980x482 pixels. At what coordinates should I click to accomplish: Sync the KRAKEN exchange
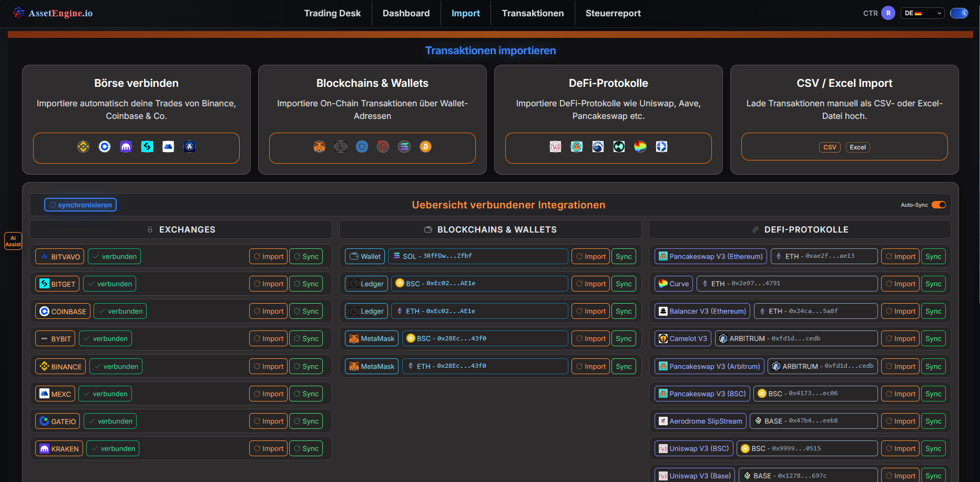click(306, 448)
